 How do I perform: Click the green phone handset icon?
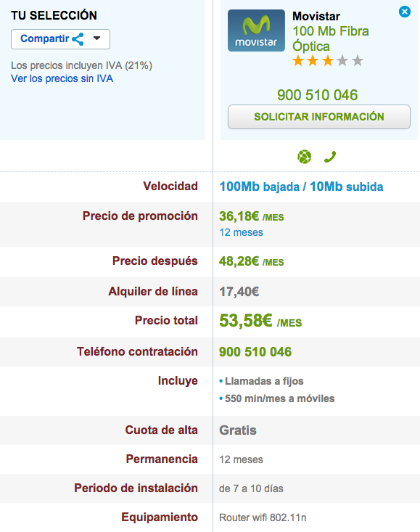[330, 157]
